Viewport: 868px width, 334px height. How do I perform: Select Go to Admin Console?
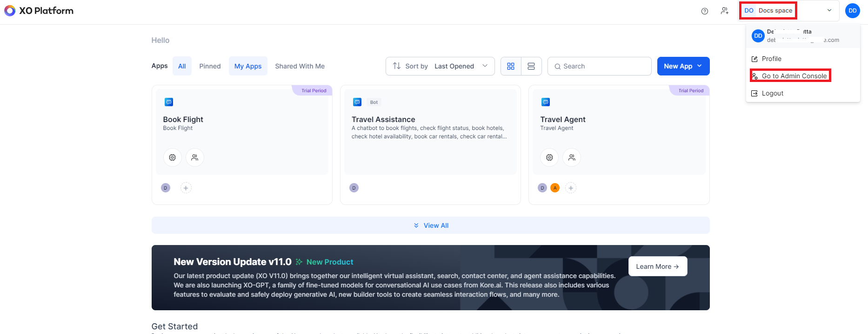click(794, 76)
